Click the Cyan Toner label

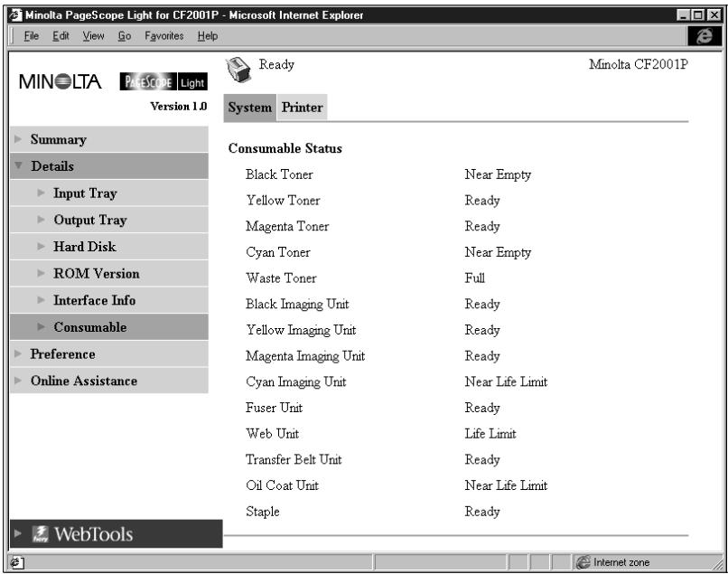tap(277, 252)
